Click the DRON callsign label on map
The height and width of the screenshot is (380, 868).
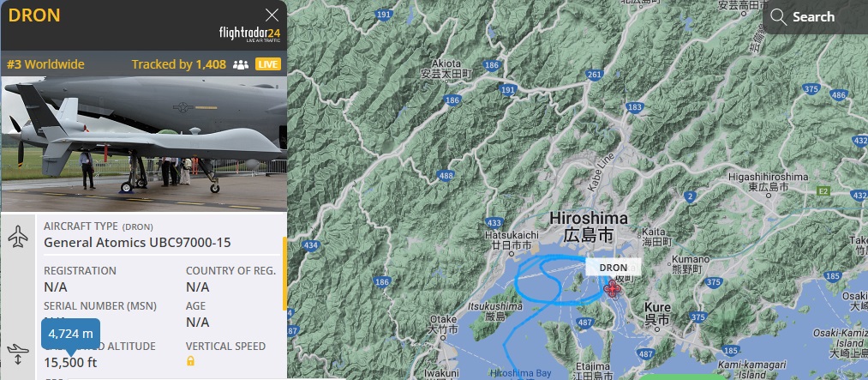coord(614,268)
